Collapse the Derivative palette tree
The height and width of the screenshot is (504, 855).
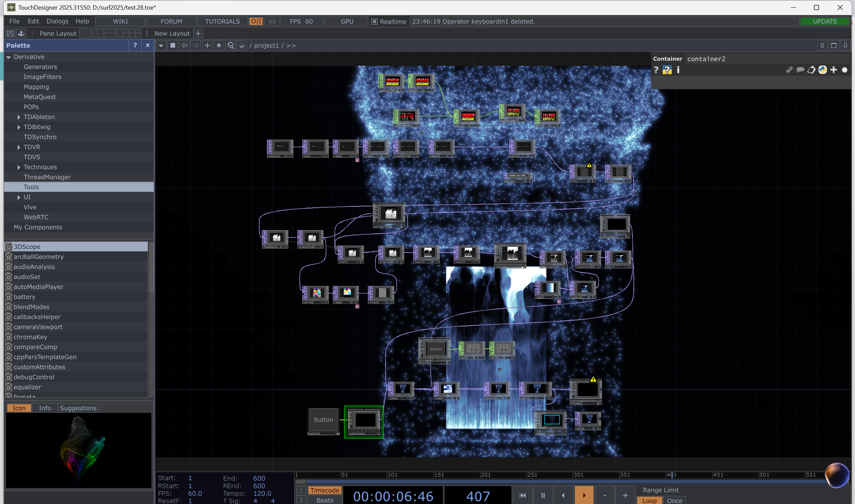tap(9, 57)
